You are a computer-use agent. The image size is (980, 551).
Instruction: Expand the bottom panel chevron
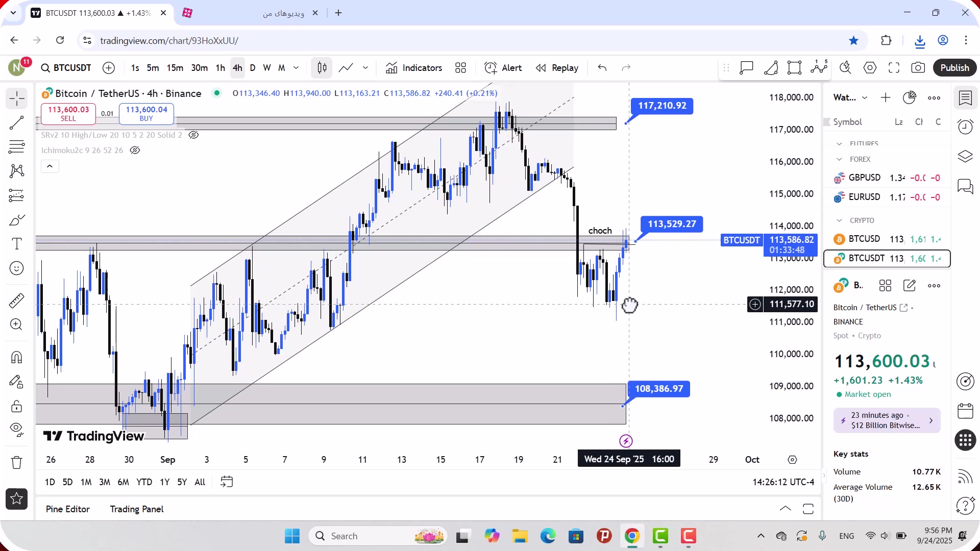pos(786,509)
